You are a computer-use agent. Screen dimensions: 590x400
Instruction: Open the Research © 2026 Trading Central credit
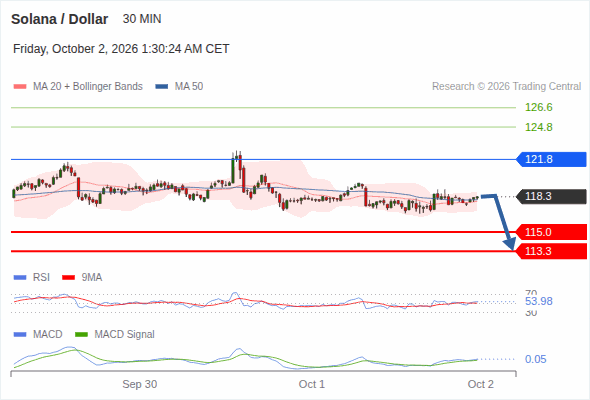(506, 87)
